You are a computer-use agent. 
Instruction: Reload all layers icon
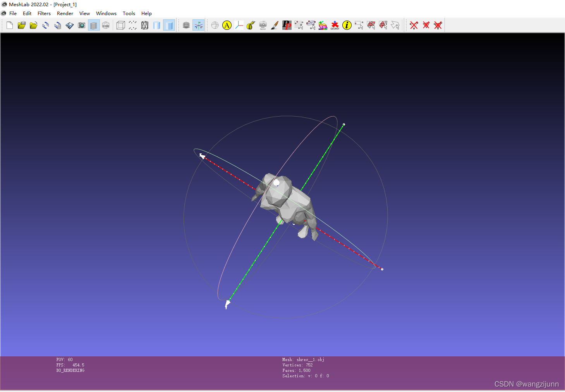(58, 25)
